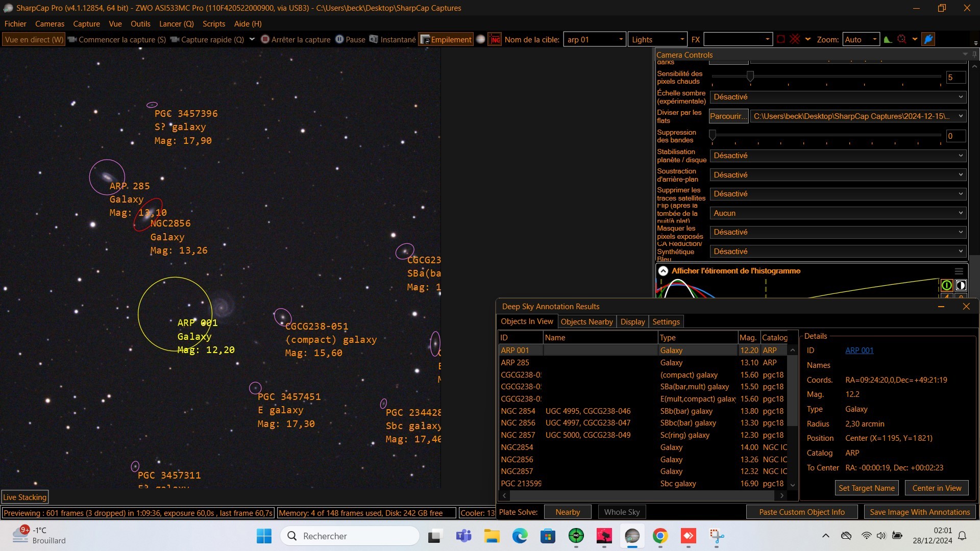The image size is (980, 551).
Task: Toggle the green histogram stretch power button
Action: coord(946,286)
